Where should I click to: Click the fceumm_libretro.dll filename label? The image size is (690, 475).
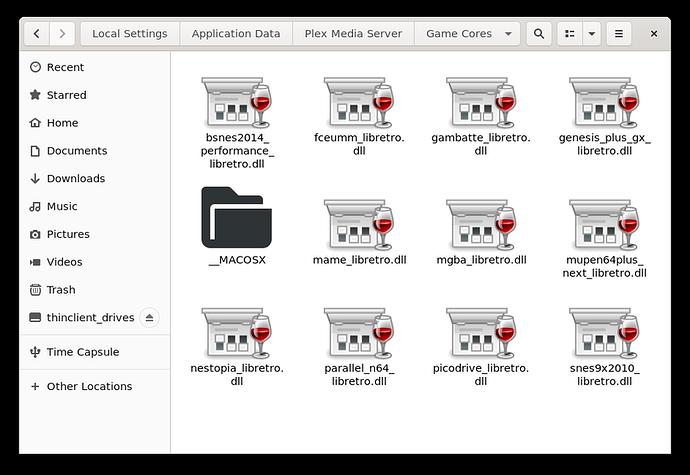(359, 144)
